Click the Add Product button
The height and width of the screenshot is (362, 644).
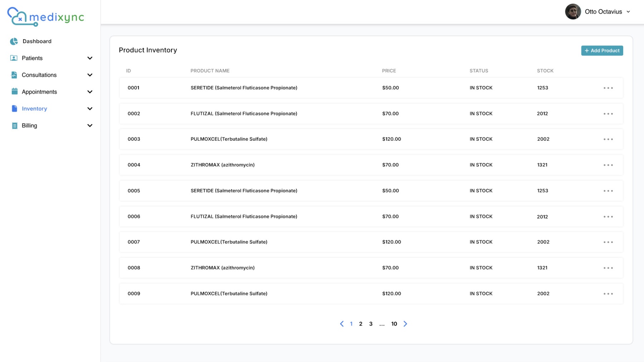click(602, 51)
